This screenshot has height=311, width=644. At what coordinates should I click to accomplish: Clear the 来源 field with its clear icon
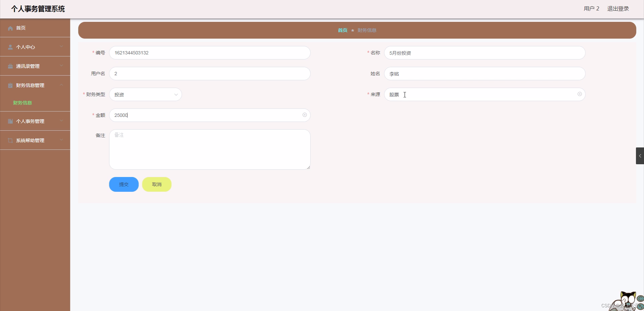point(579,94)
